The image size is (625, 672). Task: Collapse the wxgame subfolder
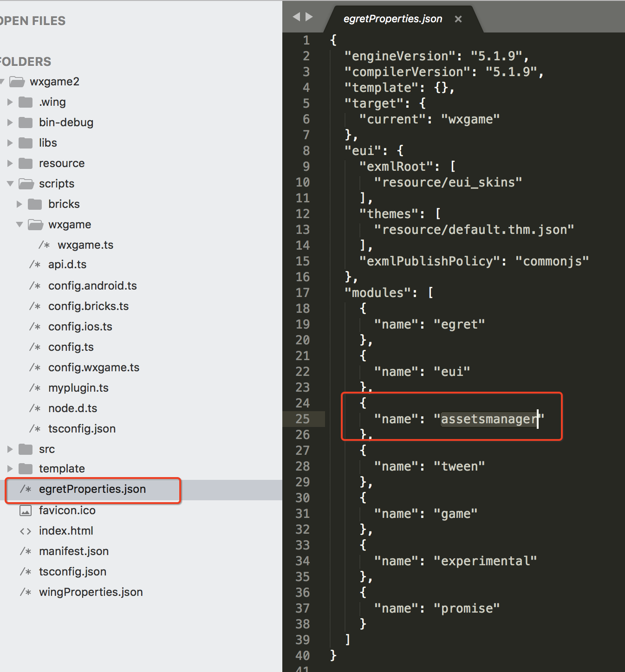19,225
